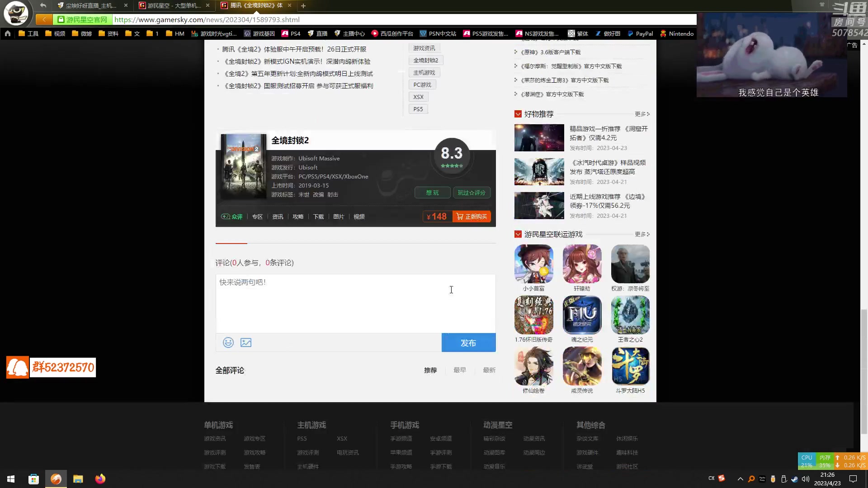Screen dimensions: 868x488
Task: Switch to the 游民星空 - 大型单机 tab
Action: 174,5
